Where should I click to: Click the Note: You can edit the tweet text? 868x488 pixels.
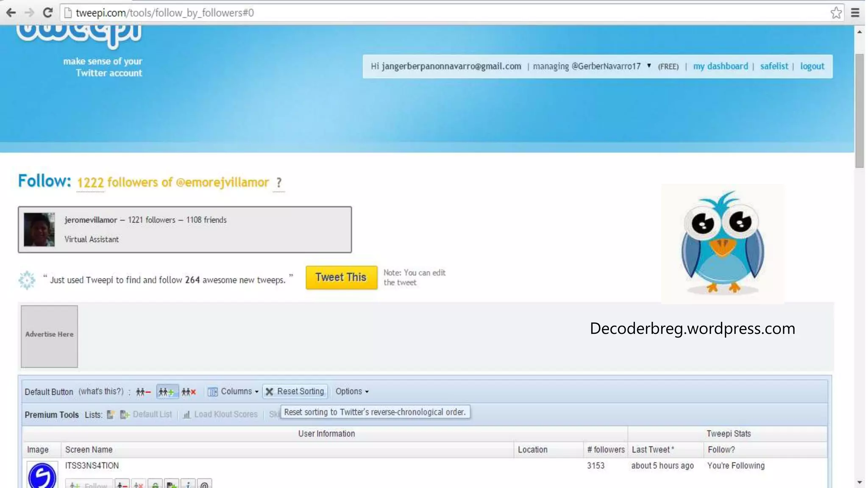coord(414,277)
